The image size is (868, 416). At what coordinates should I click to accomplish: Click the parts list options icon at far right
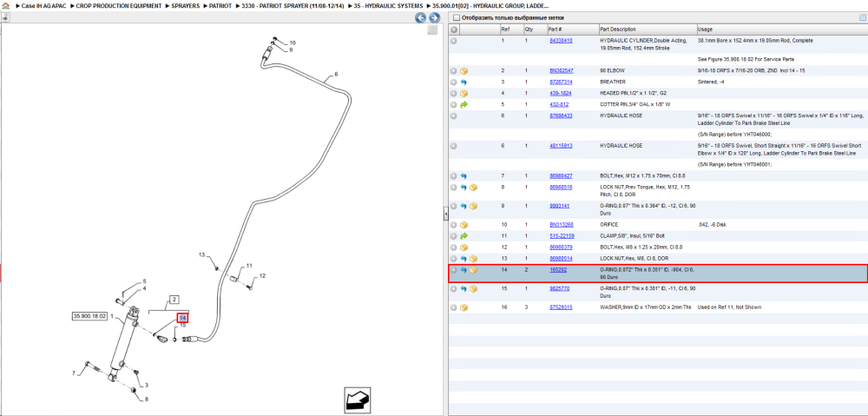(x=862, y=17)
